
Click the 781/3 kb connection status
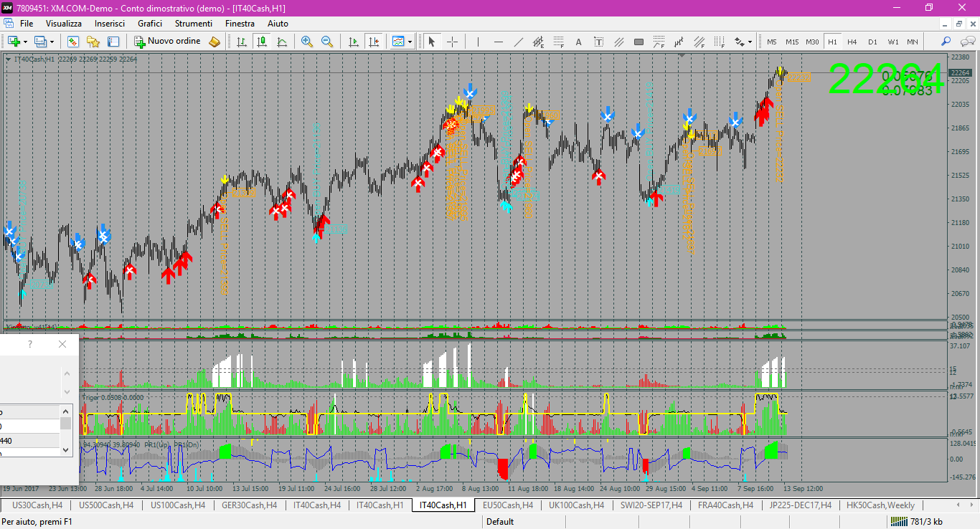click(916, 522)
